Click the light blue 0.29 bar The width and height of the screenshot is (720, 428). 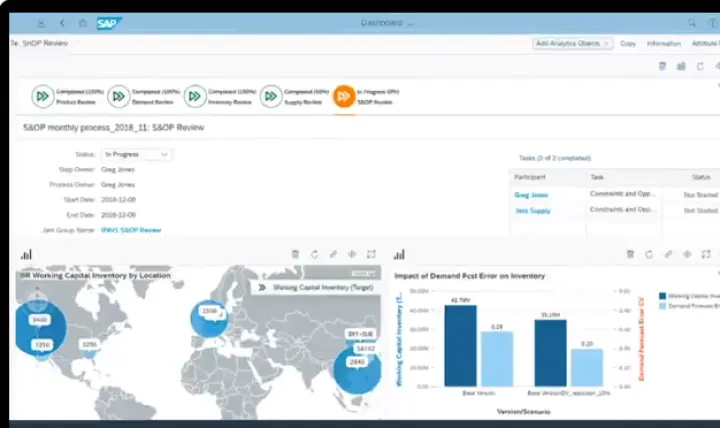[x=497, y=359]
